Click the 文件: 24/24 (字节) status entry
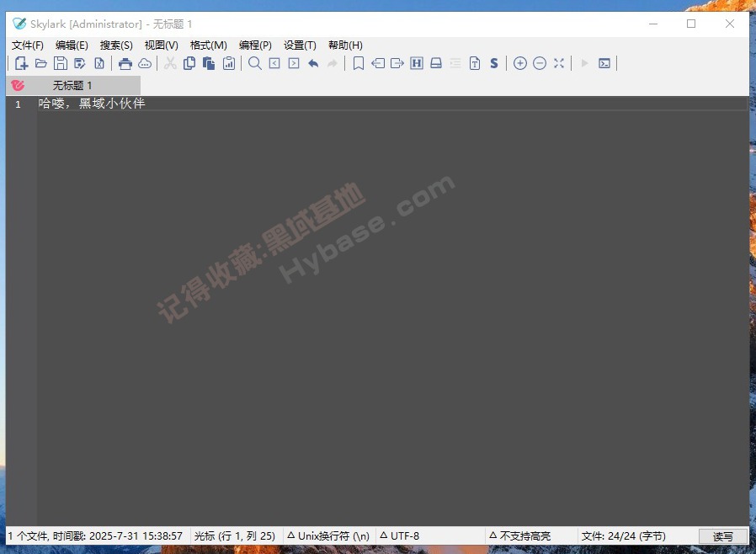The width and height of the screenshot is (756, 554). [624, 536]
